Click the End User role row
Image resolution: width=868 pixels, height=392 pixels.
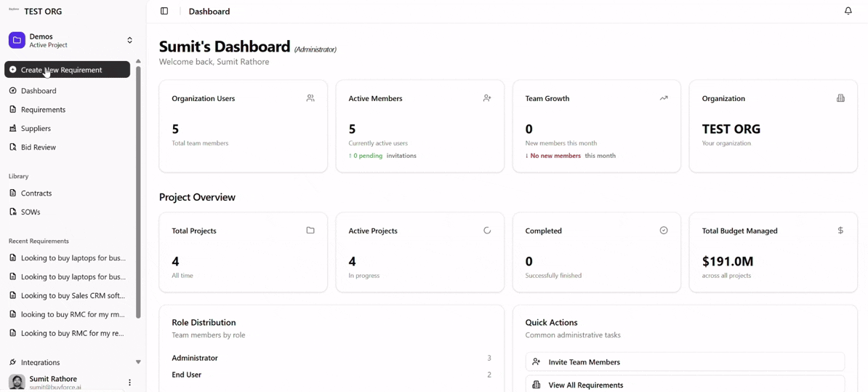pyautogui.click(x=331, y=375)
